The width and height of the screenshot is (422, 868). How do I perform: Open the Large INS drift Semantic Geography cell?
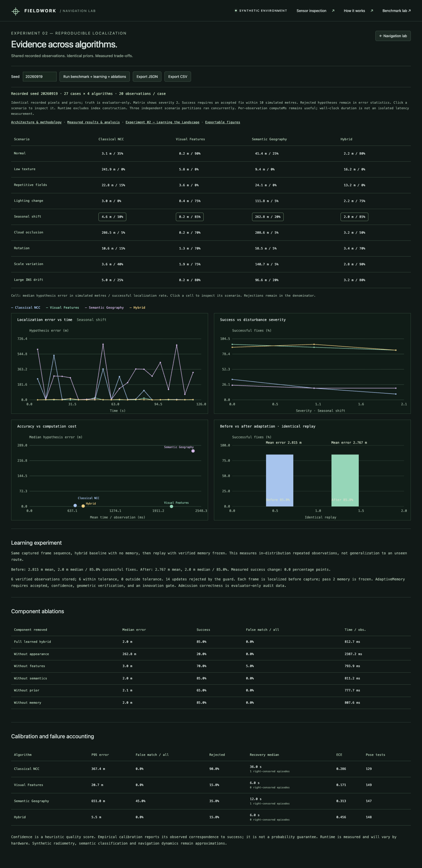[267, 280]
